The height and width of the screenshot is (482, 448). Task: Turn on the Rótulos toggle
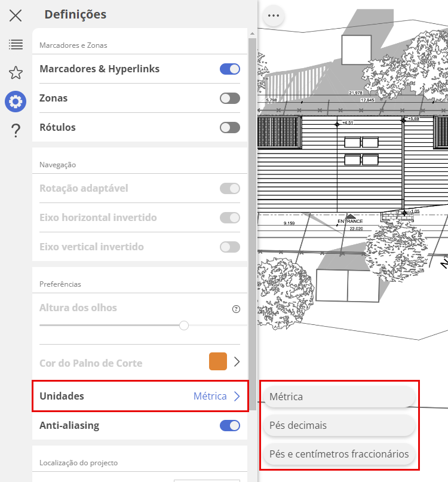point(230,127)
